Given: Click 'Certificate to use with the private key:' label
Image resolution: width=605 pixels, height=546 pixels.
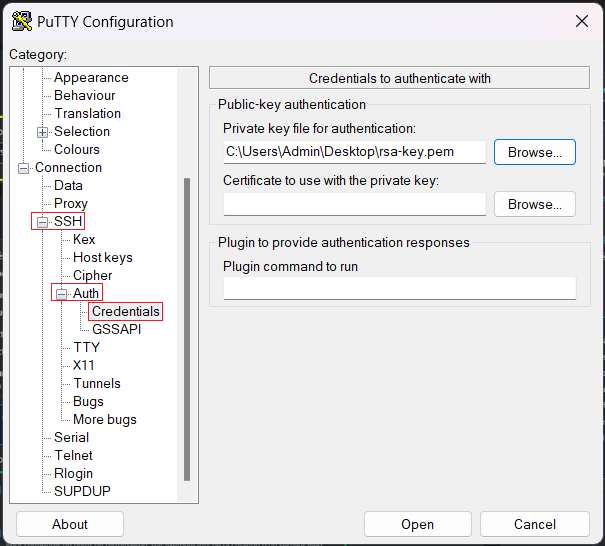Looking at the screenshot, I should click(331, 181).
